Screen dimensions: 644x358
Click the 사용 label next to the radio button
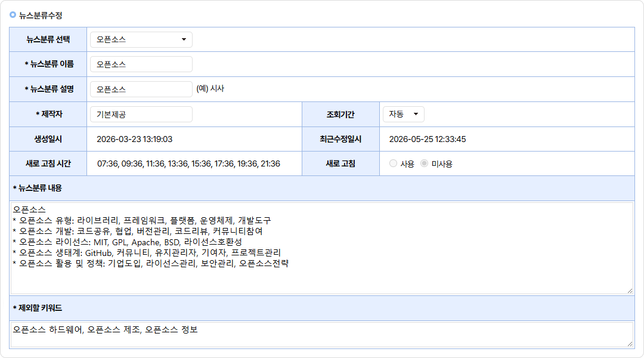point(407,164)
